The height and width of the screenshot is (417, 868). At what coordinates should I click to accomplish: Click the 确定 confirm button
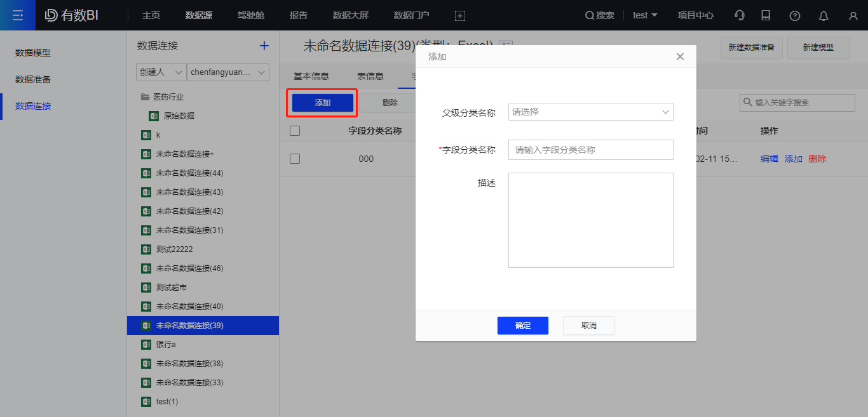(522, 325)
